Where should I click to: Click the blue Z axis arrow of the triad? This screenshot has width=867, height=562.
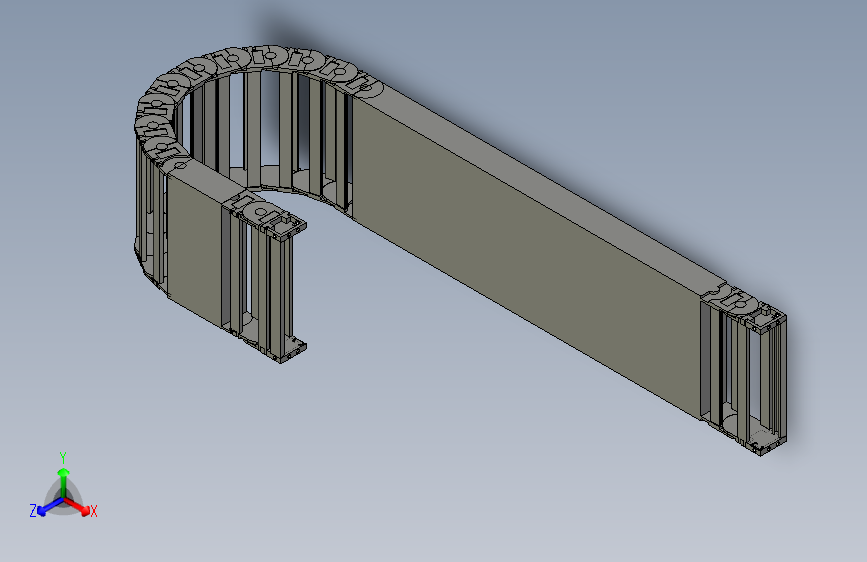coord(50,507)
